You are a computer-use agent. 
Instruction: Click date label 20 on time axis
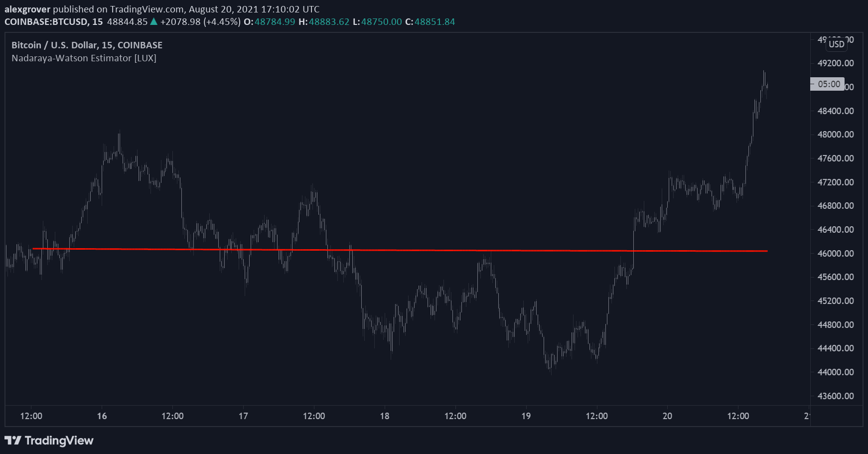pos(667,416)
